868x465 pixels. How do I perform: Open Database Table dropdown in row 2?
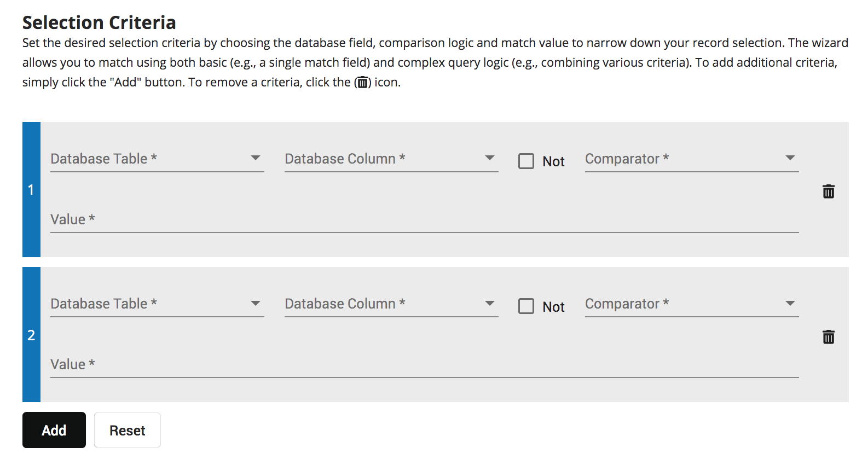point(157,304)
